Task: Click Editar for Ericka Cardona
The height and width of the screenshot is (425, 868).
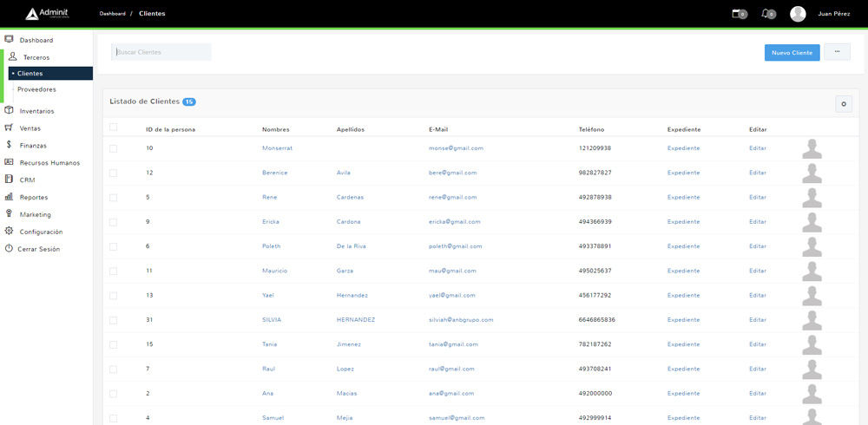Action: 758,221
